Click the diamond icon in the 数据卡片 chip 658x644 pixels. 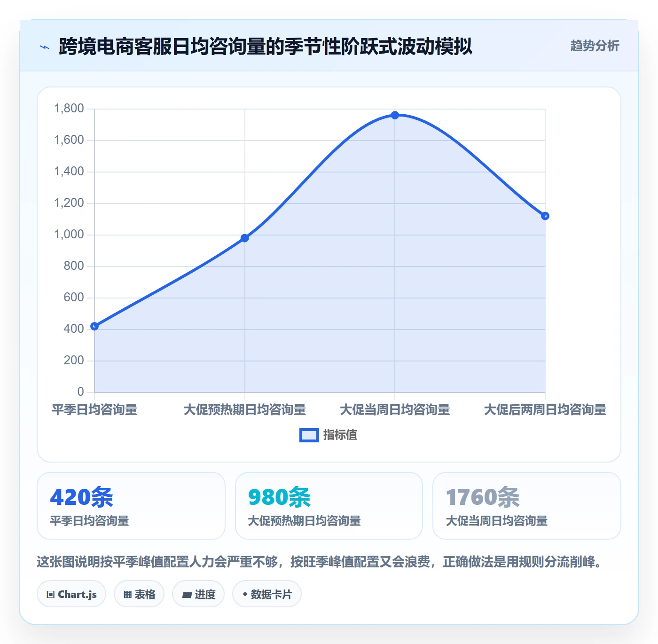click(245, 594)
